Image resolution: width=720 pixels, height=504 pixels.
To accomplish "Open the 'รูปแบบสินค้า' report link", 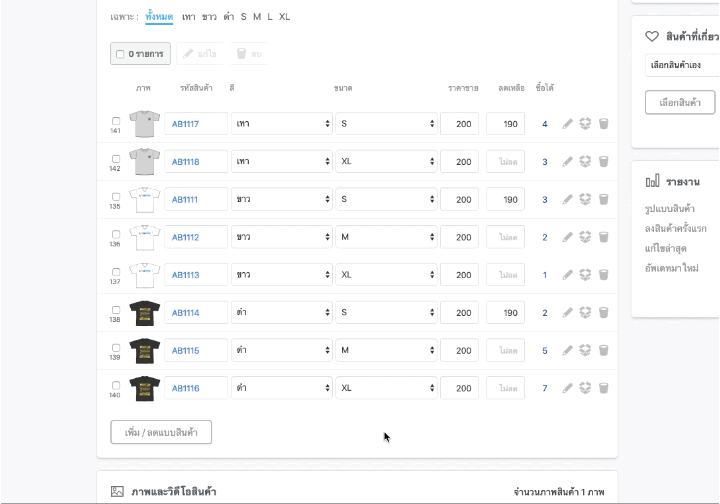I will point(671,209).
